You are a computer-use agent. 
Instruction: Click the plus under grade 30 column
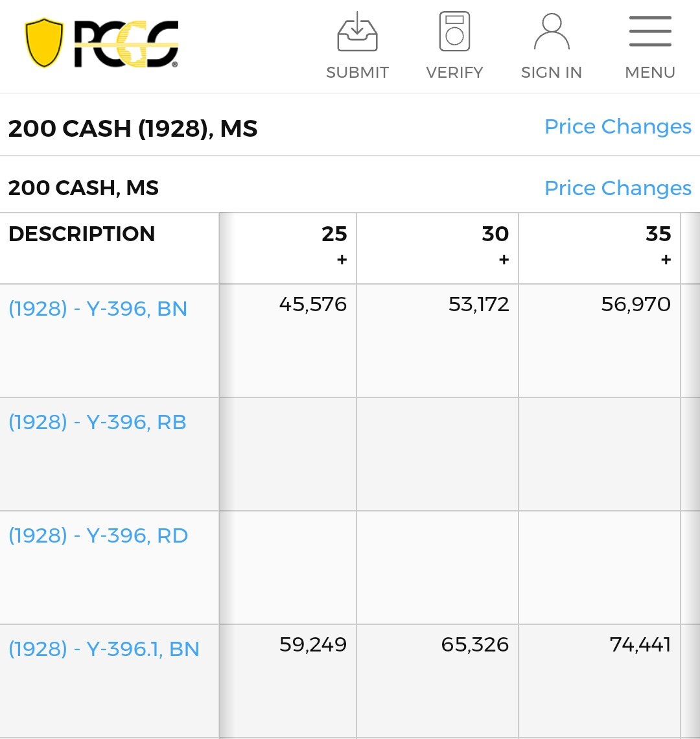point(504,260)
